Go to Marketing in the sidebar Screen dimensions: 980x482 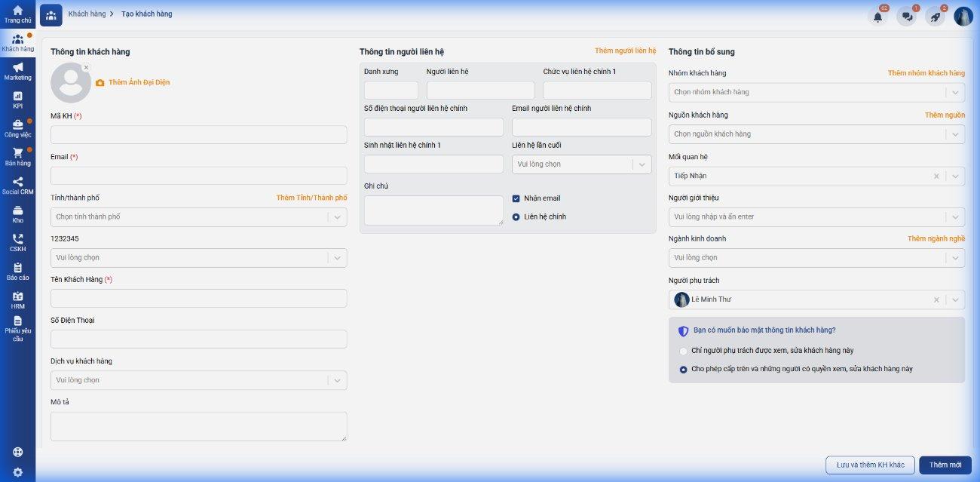coord(17,71)
